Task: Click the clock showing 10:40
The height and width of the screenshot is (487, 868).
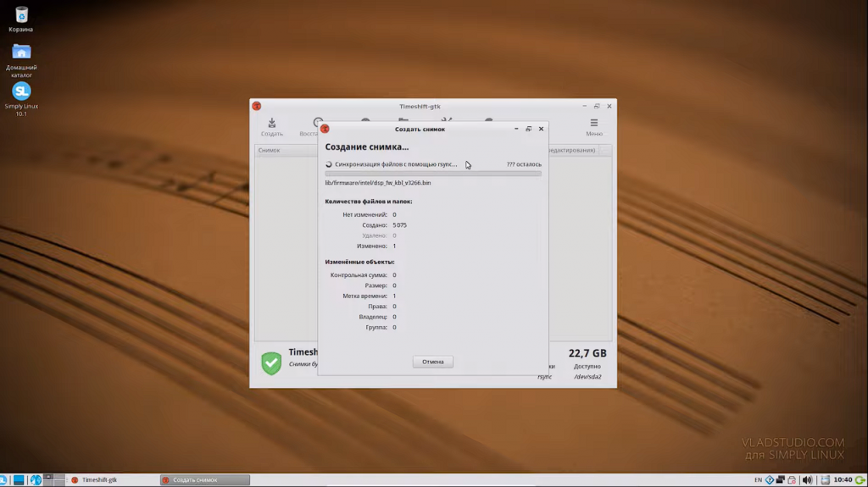Action: click(x=843, y=480)
